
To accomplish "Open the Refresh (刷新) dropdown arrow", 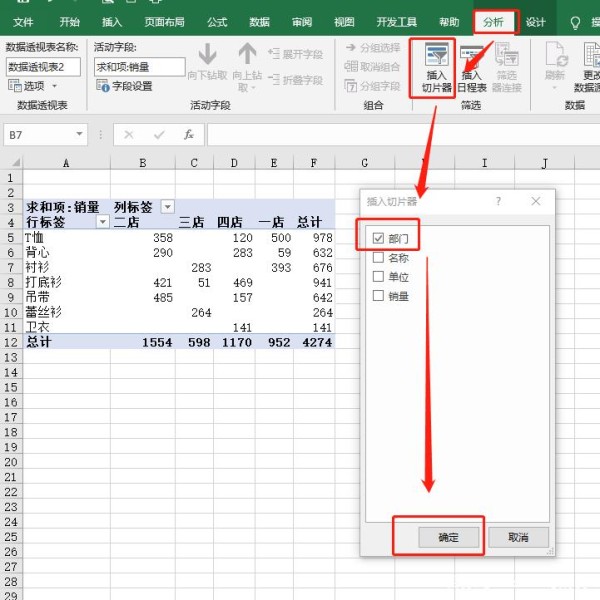I will pyautogui.click(x=554, y=88).
